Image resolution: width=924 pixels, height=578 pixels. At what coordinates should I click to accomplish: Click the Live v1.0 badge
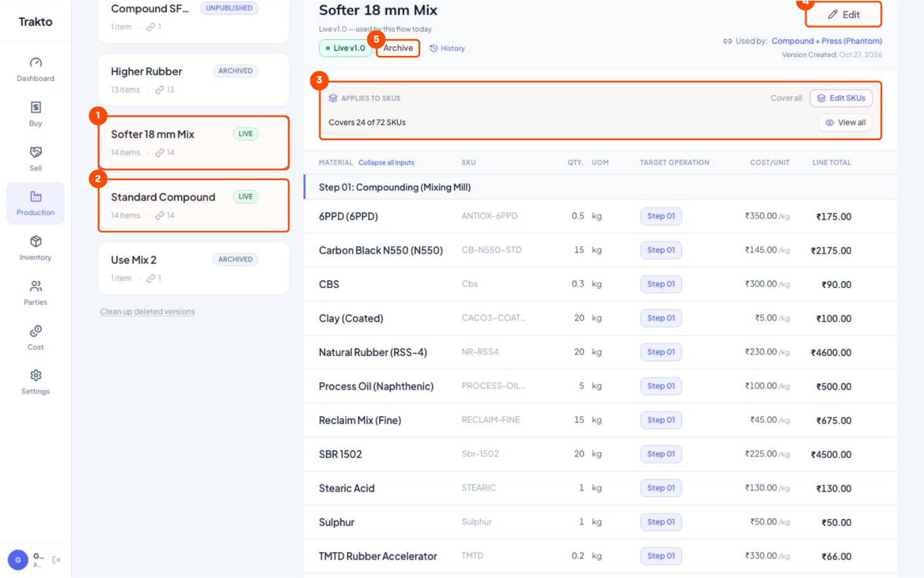click(345, 48)
